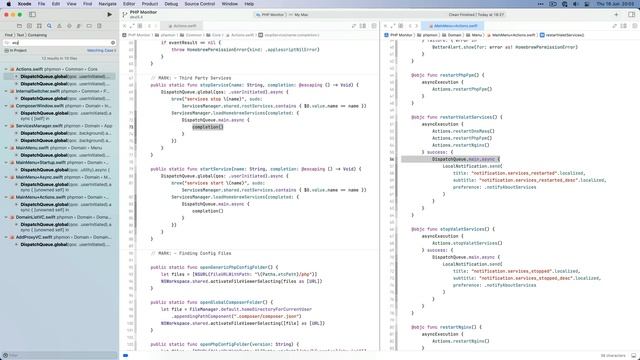Click restartValetServices() in right jump bar

(562, 35)
